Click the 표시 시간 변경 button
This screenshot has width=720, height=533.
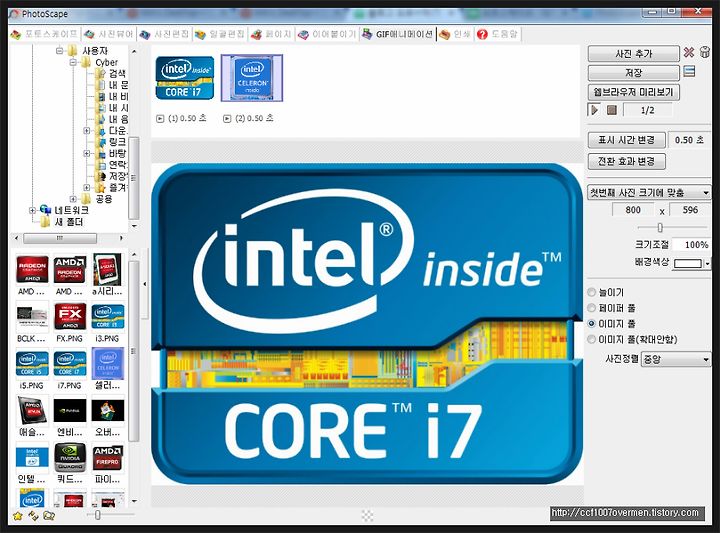626,140
